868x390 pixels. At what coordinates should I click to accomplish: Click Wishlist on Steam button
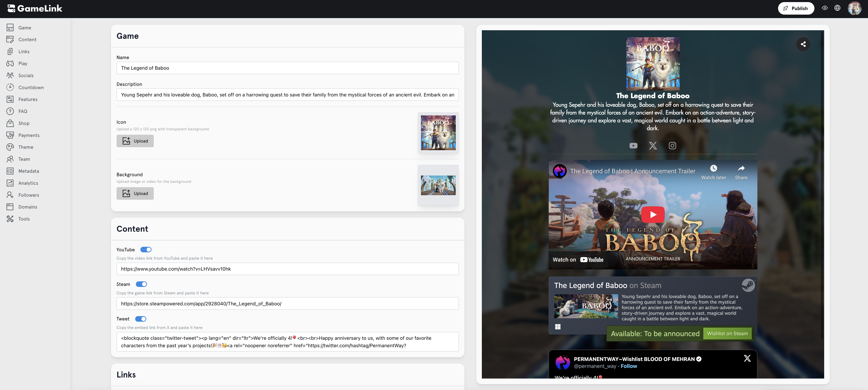(x=727, y=333)
